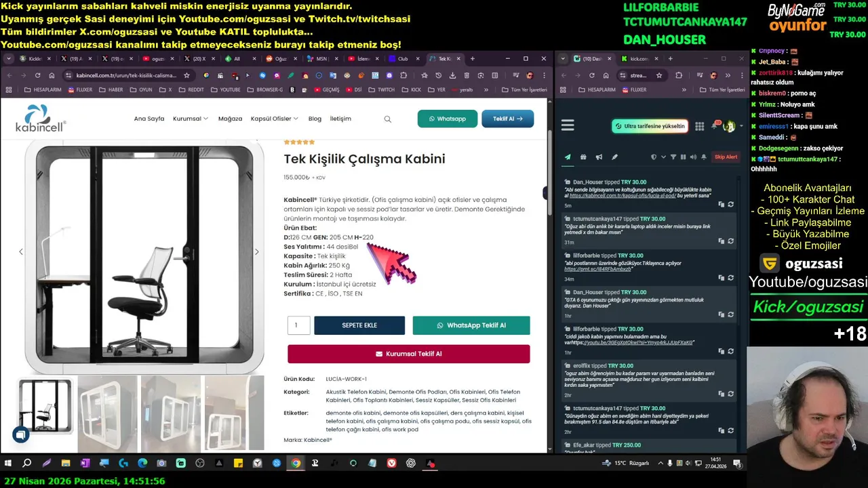The width and height of the screenshot is (868, 488).
Task: Open the Windows notification center icon
Action: pyautogui.click(x=736, y=464)
